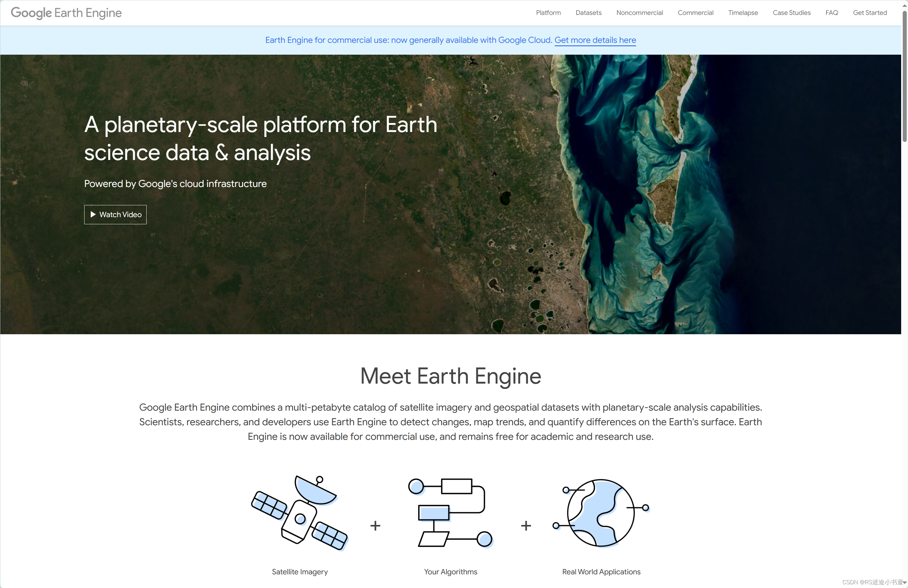Follow the 'Get more details here' link

coord(595,40)
